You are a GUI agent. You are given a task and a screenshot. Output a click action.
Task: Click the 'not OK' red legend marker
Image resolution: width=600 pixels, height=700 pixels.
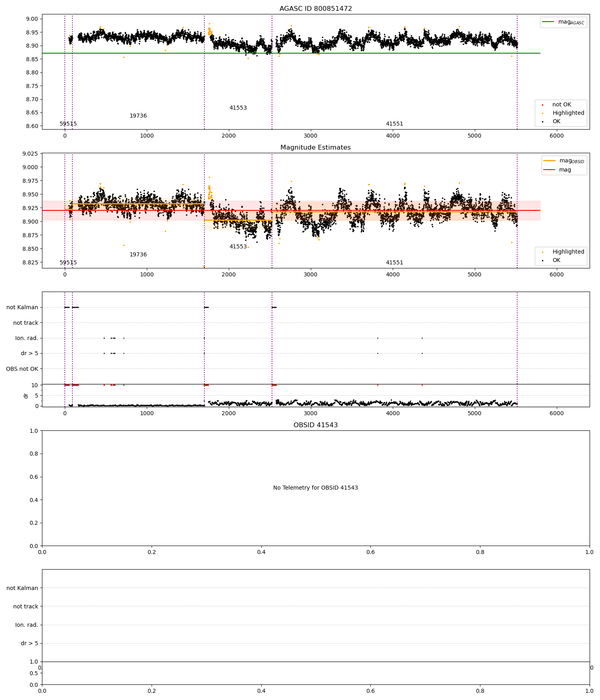[x=542, y=105]
